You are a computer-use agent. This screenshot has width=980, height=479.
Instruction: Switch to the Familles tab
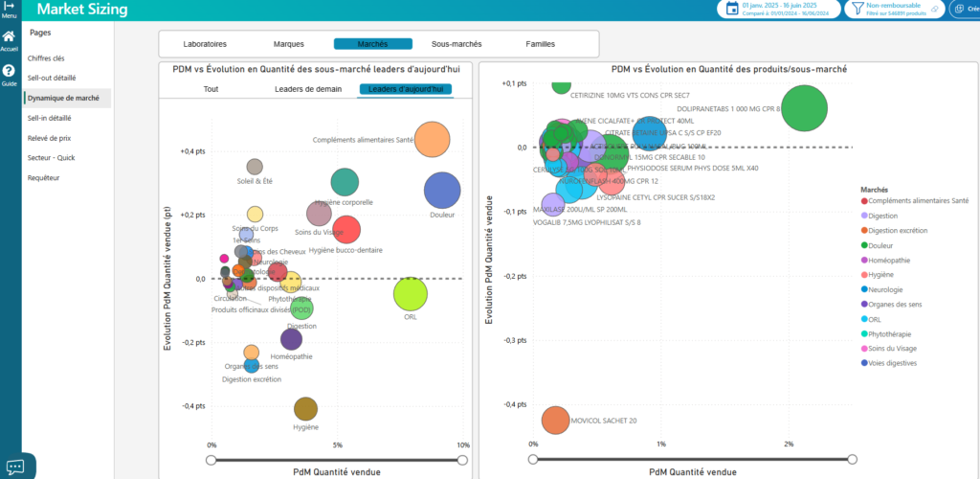point(540,44)
